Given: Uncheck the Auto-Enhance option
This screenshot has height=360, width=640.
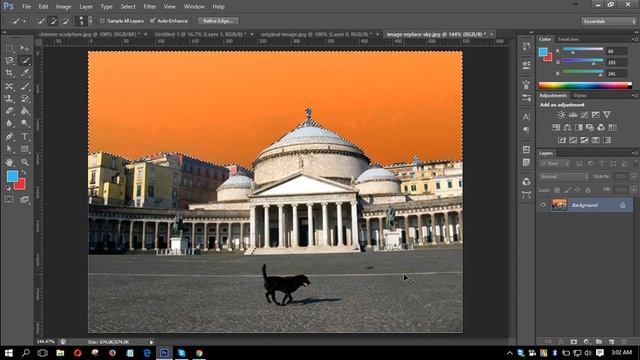Looking at the screenshot, I should [153, 21].
